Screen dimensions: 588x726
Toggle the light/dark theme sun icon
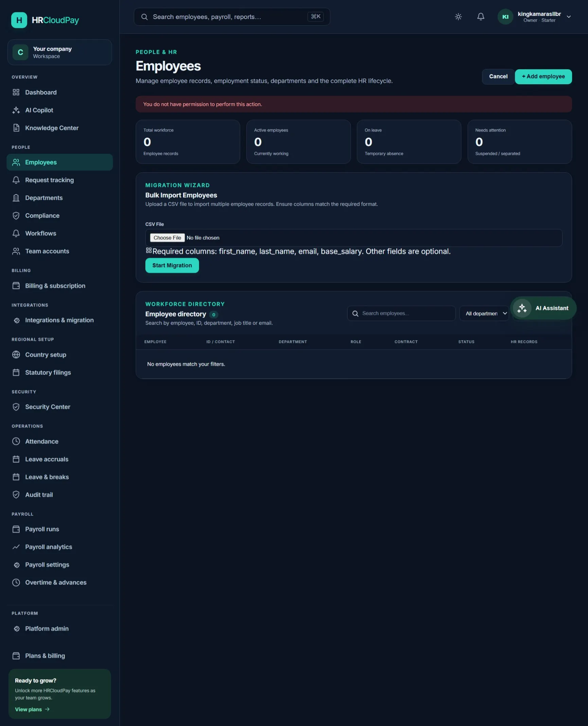(x=458, y=17)
